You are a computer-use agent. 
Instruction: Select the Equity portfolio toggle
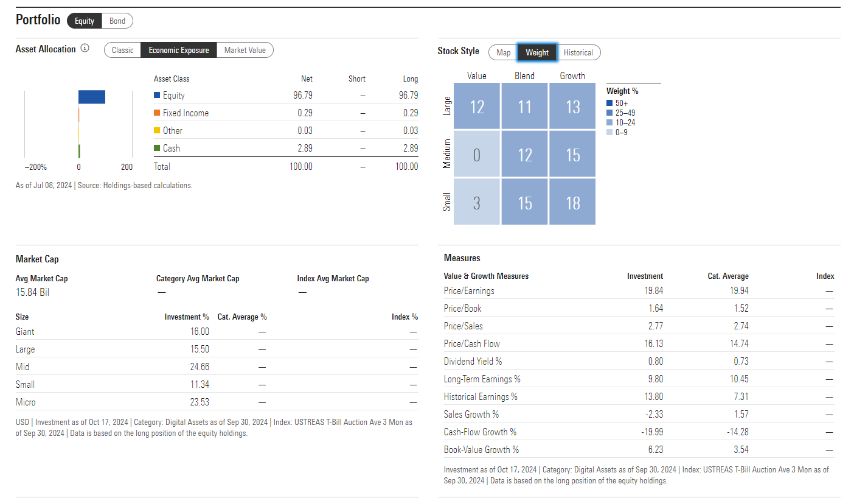point(85,21)
